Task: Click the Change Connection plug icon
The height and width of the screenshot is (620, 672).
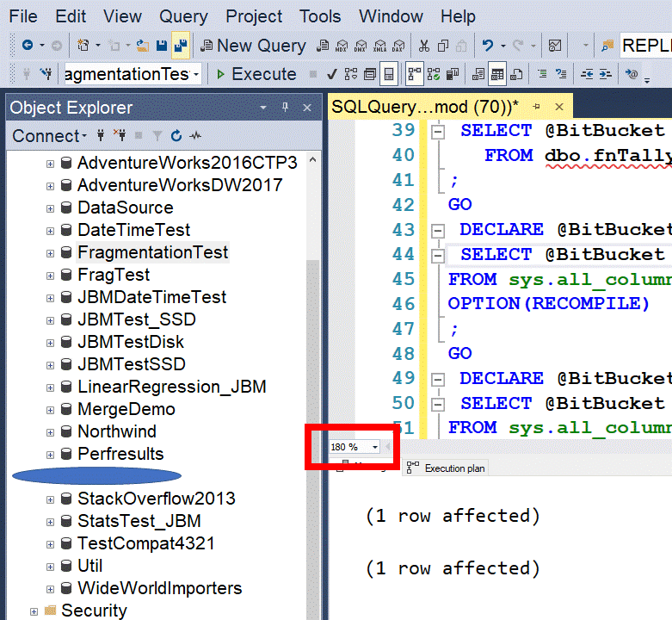Action: (x=46, y=74)
